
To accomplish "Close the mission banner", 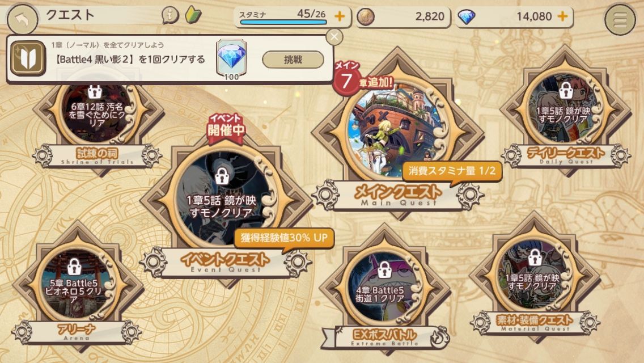I will (334, 37).
